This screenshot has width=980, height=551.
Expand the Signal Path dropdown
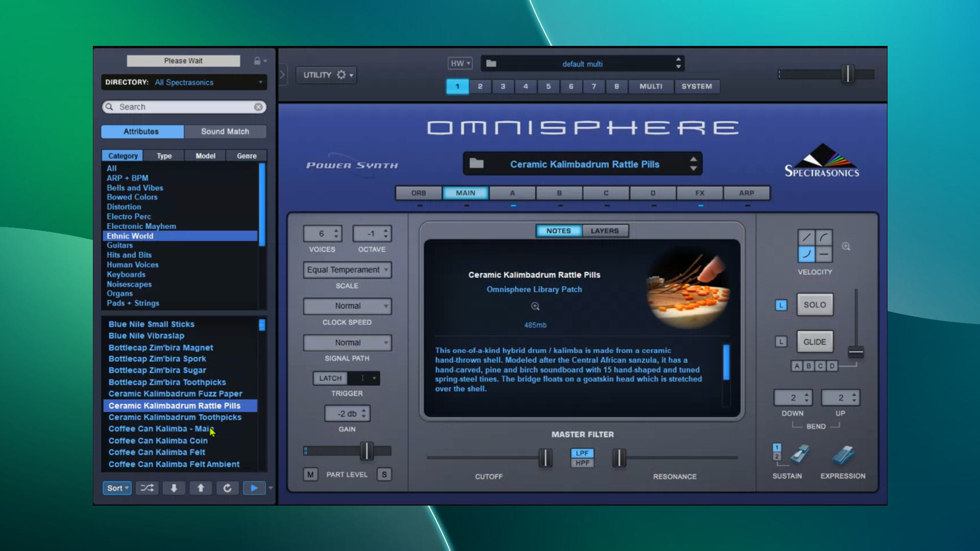[347, 342]
